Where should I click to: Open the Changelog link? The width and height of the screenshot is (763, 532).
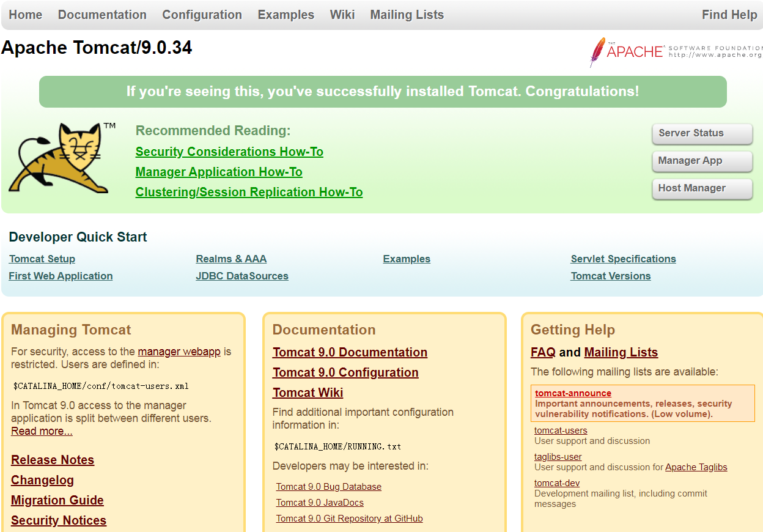tap(42, 480)
